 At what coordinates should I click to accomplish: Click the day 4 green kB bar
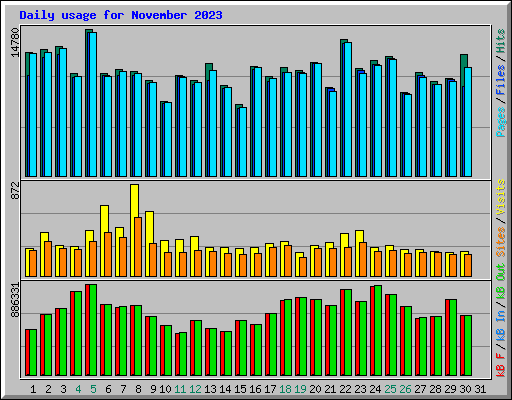click(x=78, y=333)
